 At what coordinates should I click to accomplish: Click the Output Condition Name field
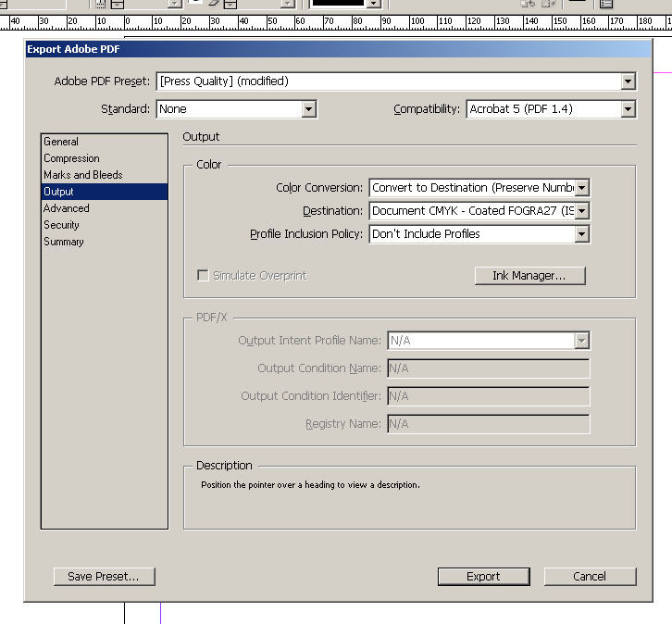click(489, 368)
